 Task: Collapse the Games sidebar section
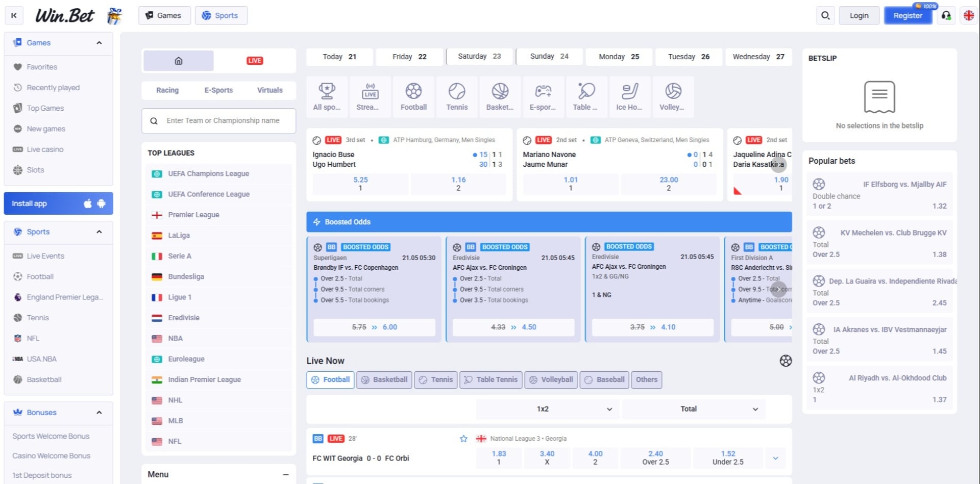pos(99,43)
